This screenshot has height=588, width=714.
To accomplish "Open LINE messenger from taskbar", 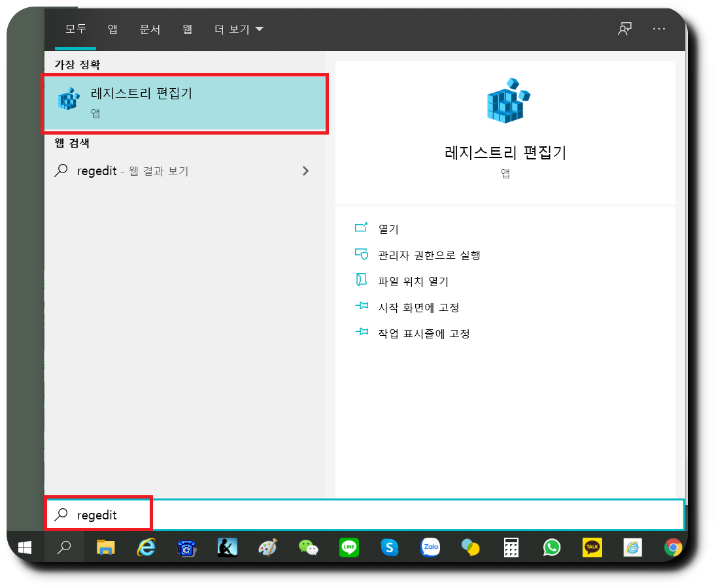I will tap(348, 547).
